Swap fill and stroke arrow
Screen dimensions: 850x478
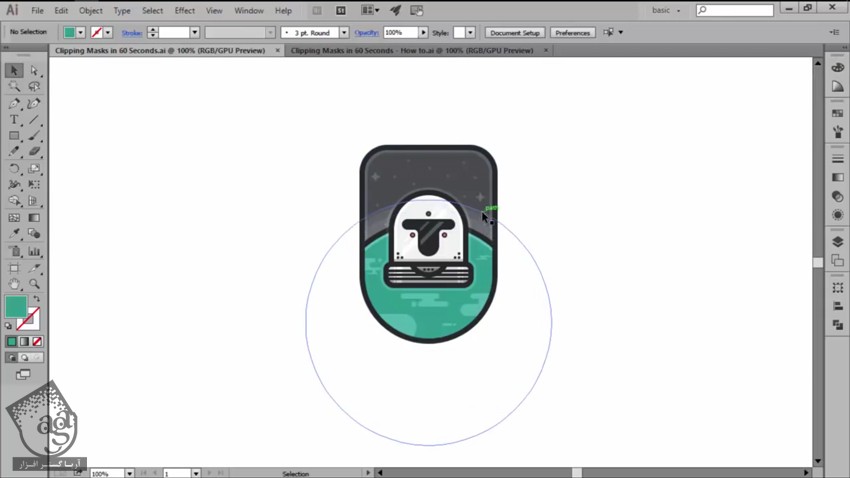pyautogui.click(x=37, y=299)
